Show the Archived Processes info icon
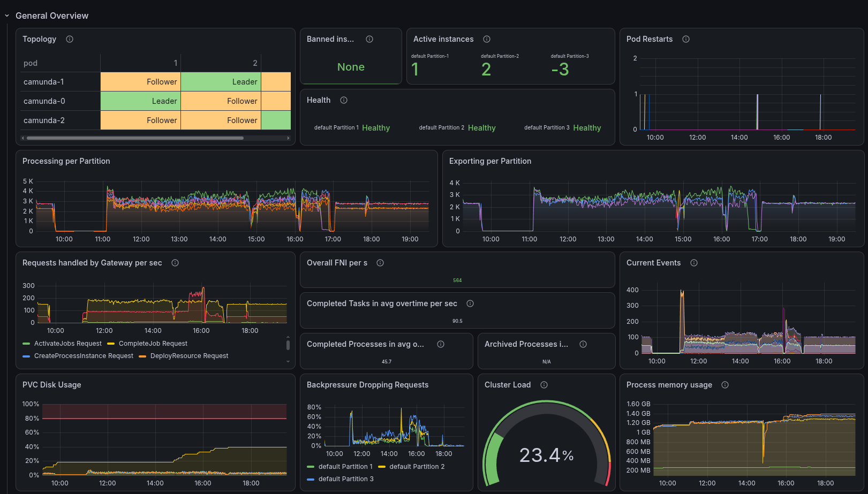 point(583,344)
